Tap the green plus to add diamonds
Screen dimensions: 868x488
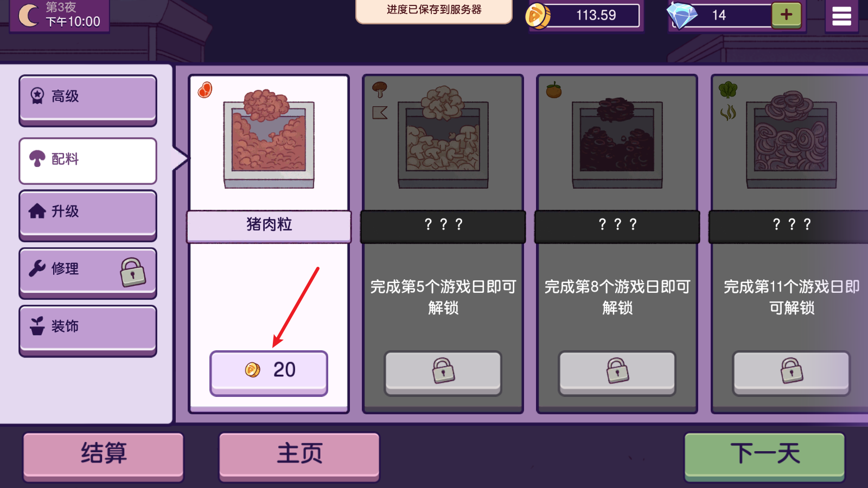pyautogui.click(x=786, y=15)
